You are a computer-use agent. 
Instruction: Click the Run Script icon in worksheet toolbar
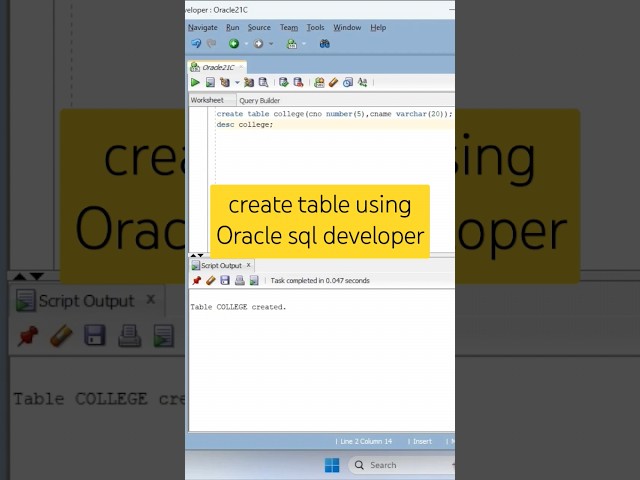[x=210, y=82]
